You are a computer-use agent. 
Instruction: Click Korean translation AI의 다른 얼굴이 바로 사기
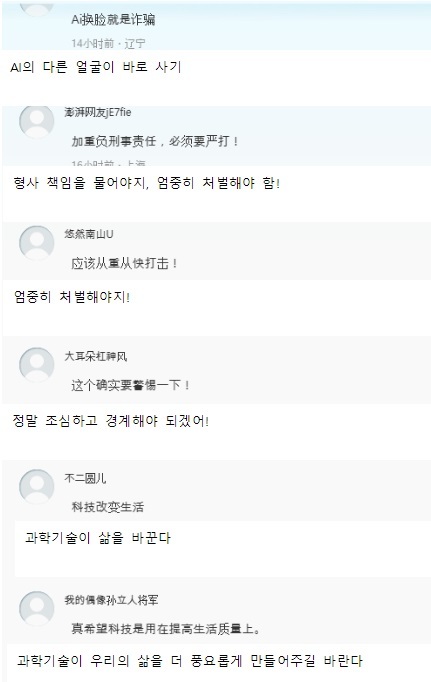click(95, 67)
